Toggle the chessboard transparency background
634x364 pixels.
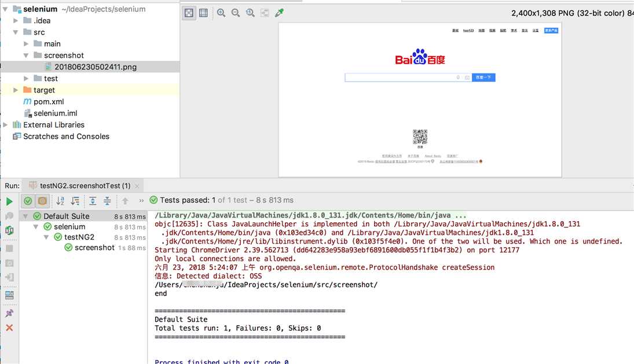click(189, 13)
